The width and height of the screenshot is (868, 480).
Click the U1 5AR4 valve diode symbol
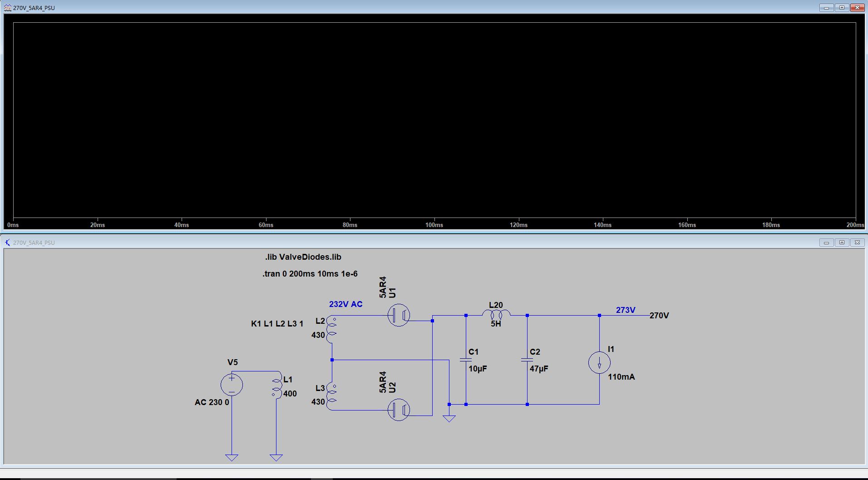click(x=399, y=315)
